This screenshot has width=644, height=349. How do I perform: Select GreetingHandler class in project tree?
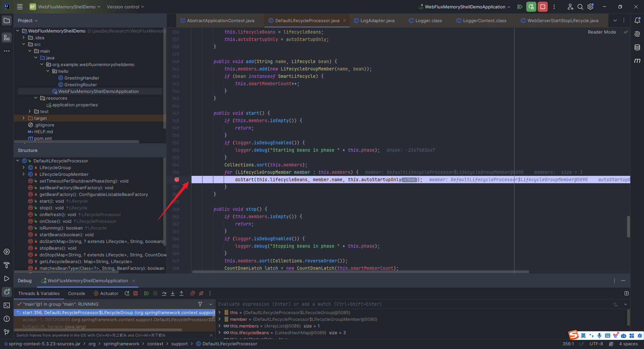coord(82,78)
